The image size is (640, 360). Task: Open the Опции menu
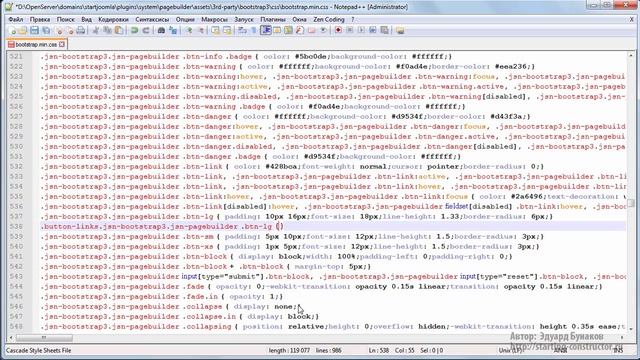click(185, 19)
